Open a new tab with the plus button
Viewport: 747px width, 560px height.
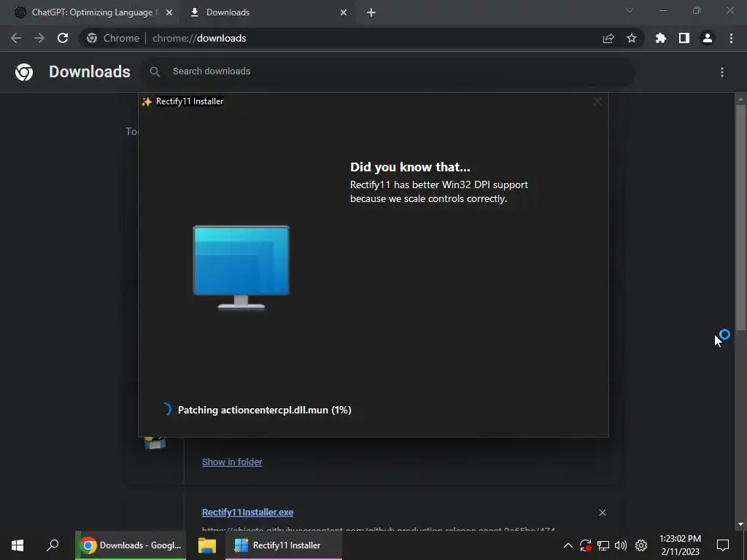tap(371, 12)
